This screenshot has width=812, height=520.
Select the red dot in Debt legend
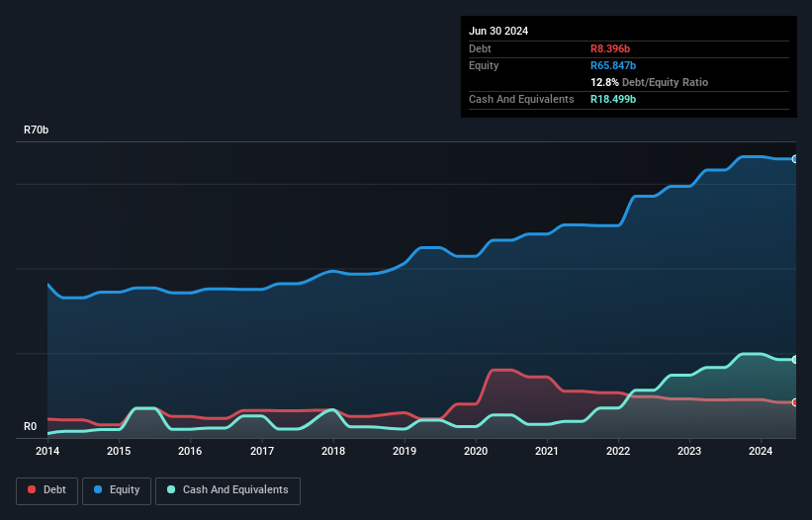pos(33,490)
